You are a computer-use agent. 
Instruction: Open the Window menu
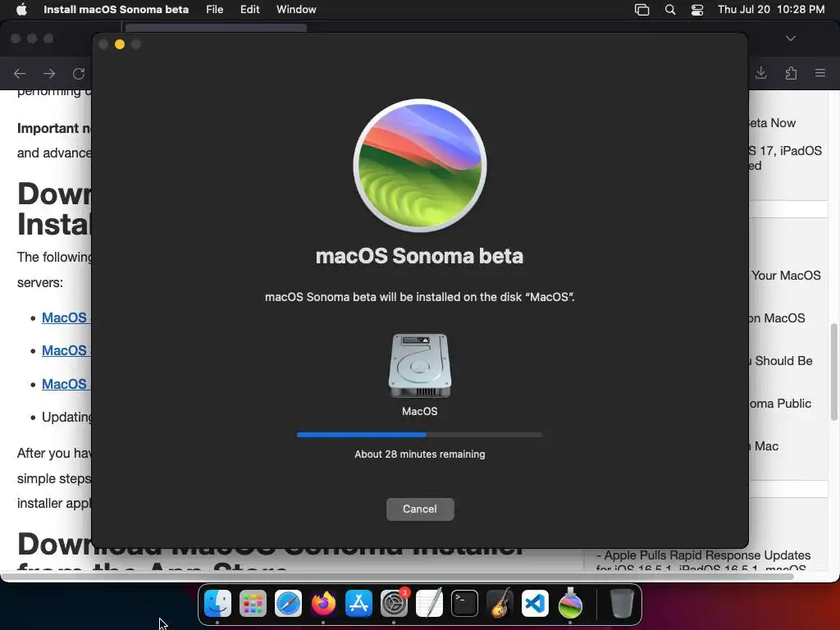point(296,10)
